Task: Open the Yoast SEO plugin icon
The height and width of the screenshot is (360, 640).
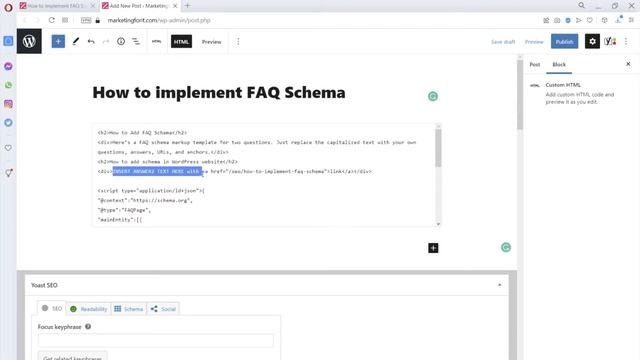Action: point(610,41)
